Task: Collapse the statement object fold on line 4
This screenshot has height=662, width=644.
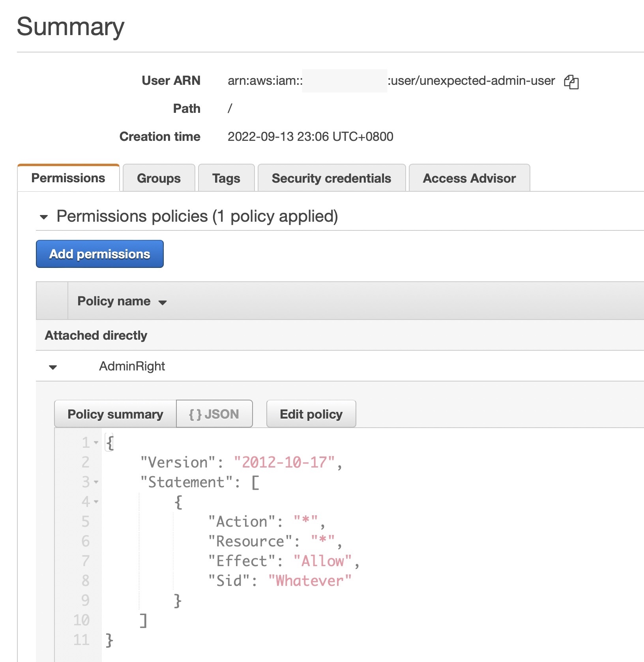Action: point(95,502)
